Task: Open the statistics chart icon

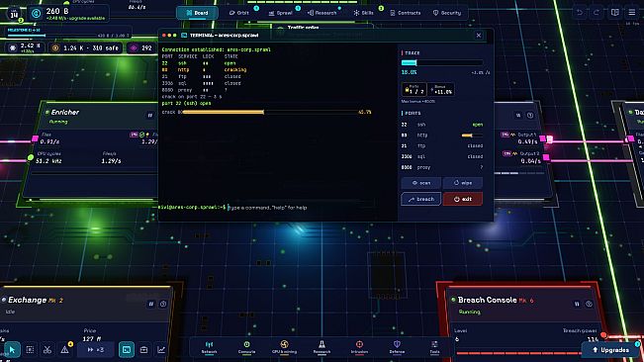Action: (x=161, y=350)
